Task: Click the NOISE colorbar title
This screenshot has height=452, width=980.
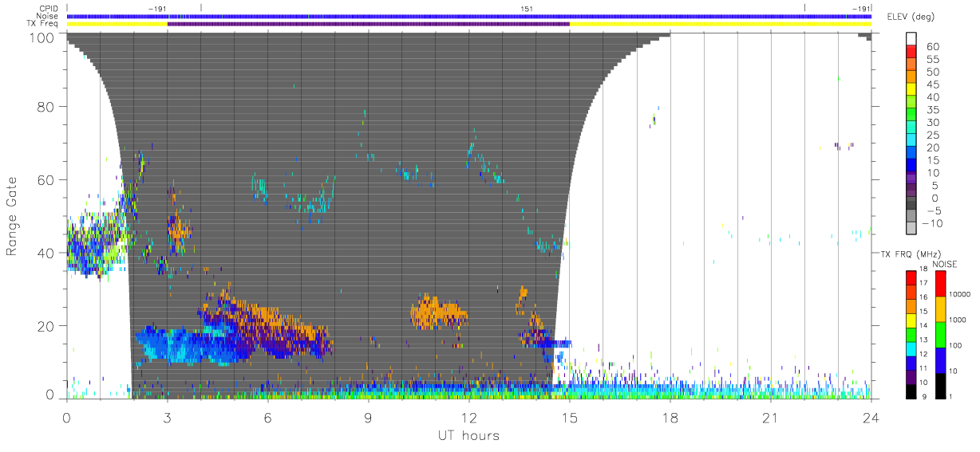Action: (x=945, y=264)
